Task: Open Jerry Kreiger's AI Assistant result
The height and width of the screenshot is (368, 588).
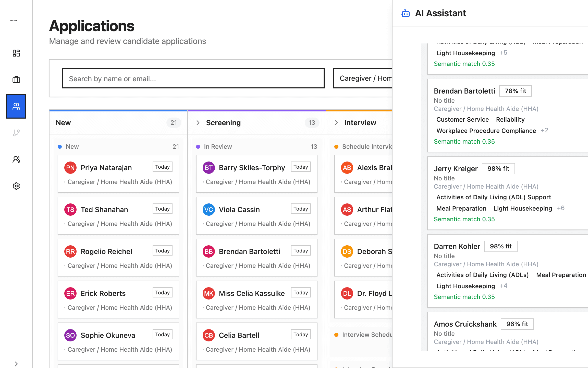Action: click(508, 193)
